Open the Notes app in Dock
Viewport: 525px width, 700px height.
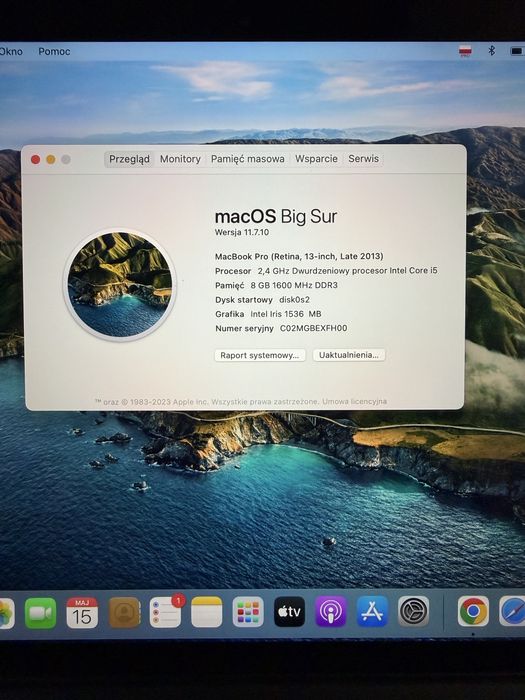click(x=207, y=612)
